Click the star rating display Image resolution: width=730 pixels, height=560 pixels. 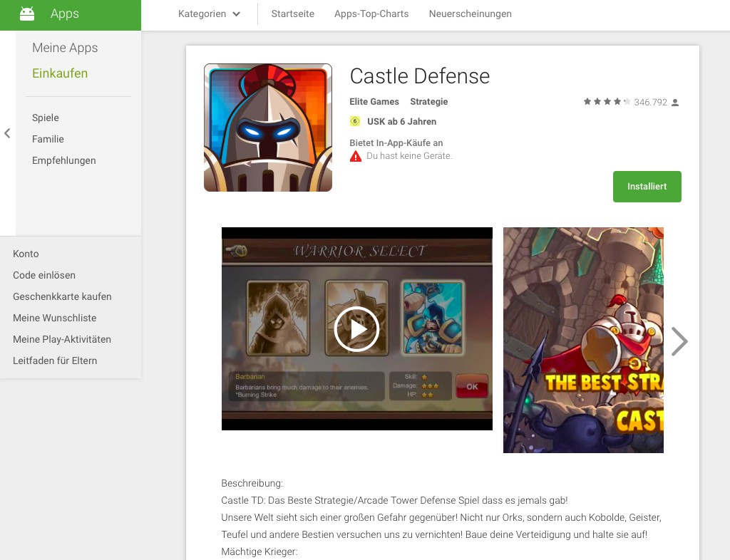(607, 102)
